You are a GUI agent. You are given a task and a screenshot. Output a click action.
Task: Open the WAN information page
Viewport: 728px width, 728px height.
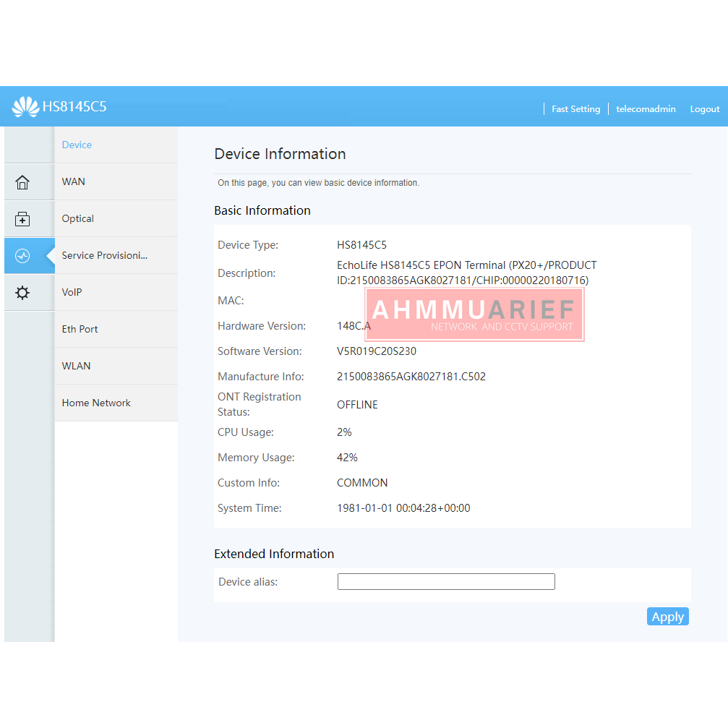74,181
